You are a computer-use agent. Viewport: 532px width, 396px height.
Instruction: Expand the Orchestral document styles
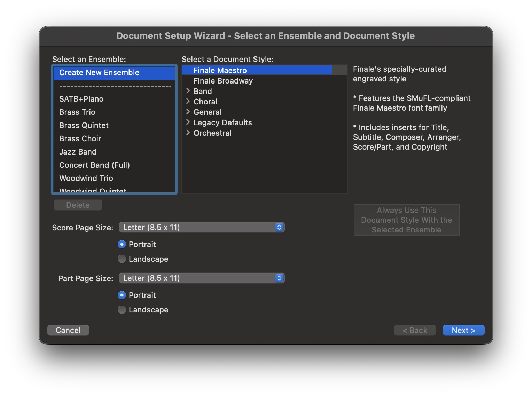pos(188,133)
